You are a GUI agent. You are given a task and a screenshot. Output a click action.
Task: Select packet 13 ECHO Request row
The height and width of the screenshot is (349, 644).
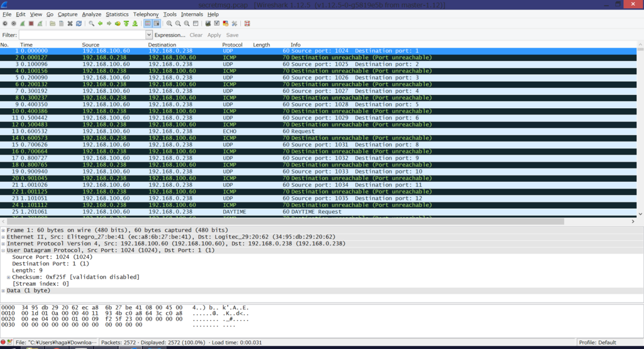318,131
